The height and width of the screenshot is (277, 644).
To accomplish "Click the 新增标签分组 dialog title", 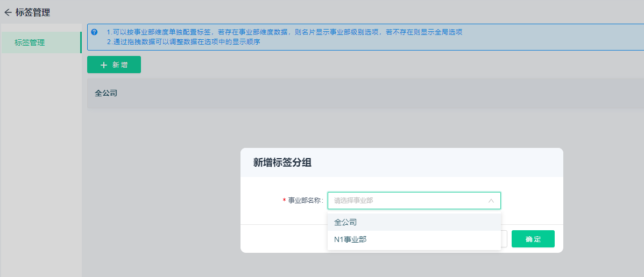I will (282, 163).
